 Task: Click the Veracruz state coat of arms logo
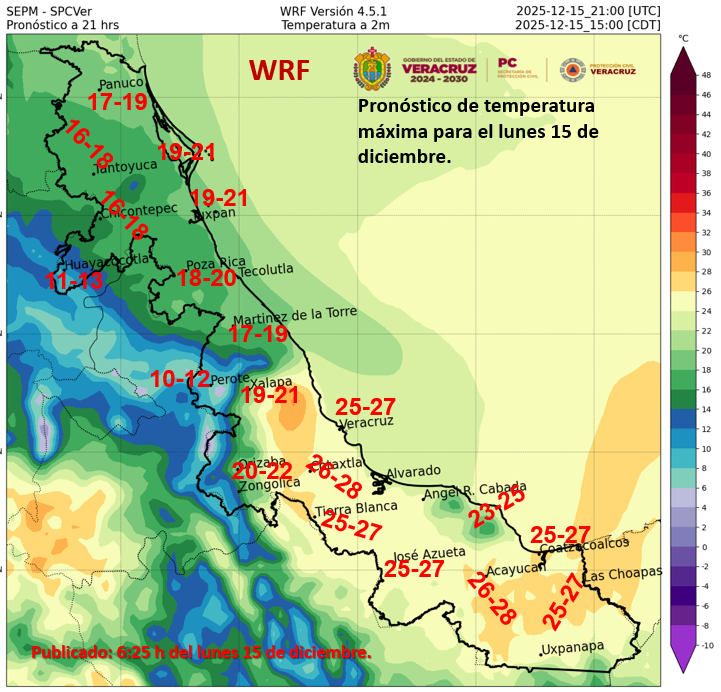coord(372,70)
